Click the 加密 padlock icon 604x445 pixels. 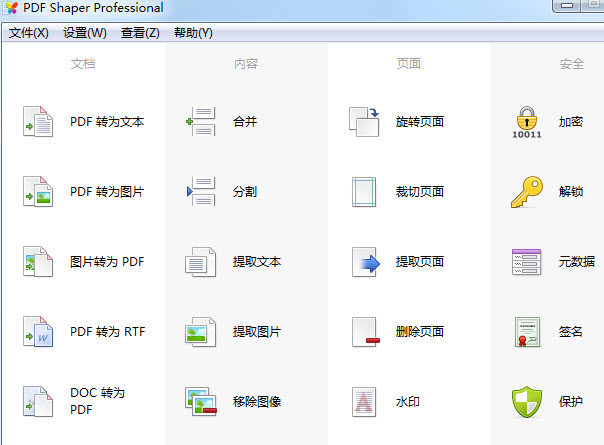click(x=527, y=122)
